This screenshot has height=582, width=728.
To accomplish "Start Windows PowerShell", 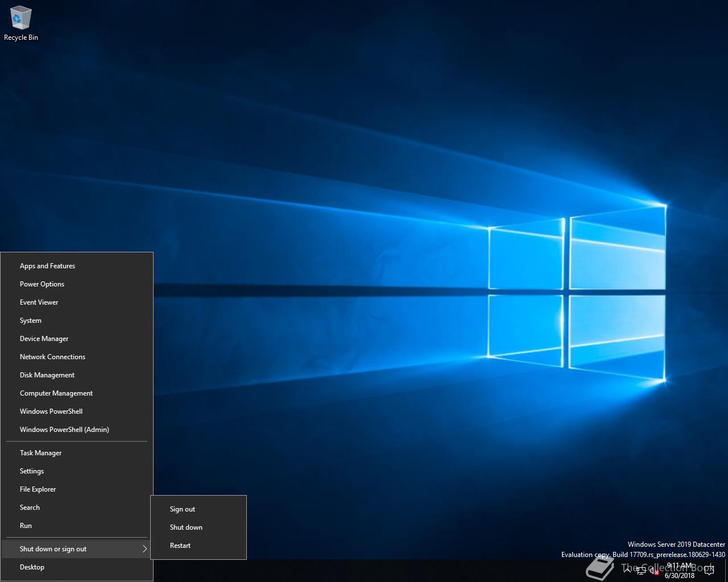I will [77, 411].
